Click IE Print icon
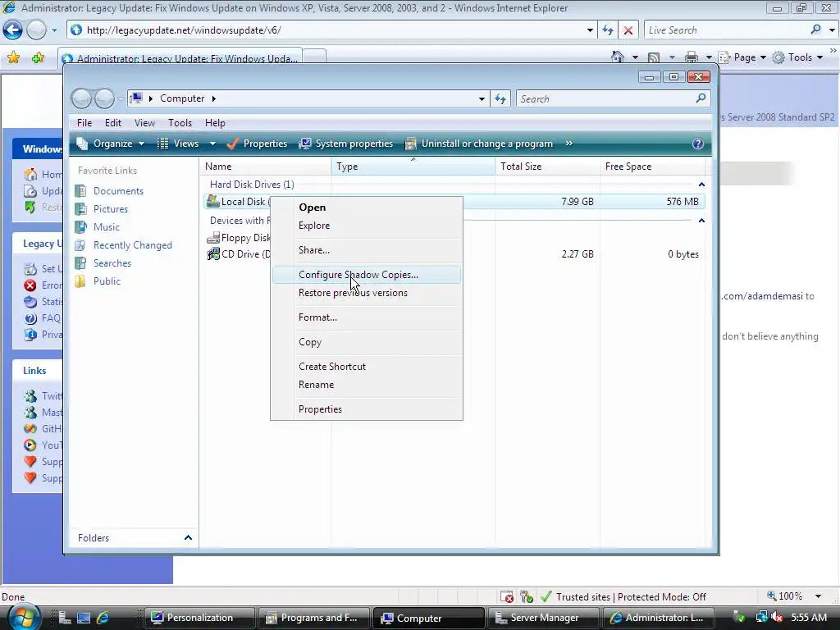Image resolution: width=840 pixels, height=630 pixels. pyautogui.click(x=692, y=57)
